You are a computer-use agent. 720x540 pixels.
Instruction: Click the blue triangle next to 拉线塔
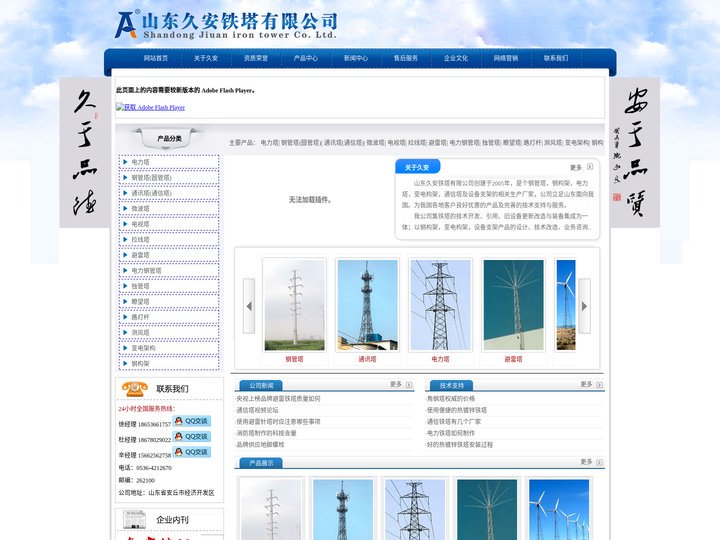click(125, 239)
